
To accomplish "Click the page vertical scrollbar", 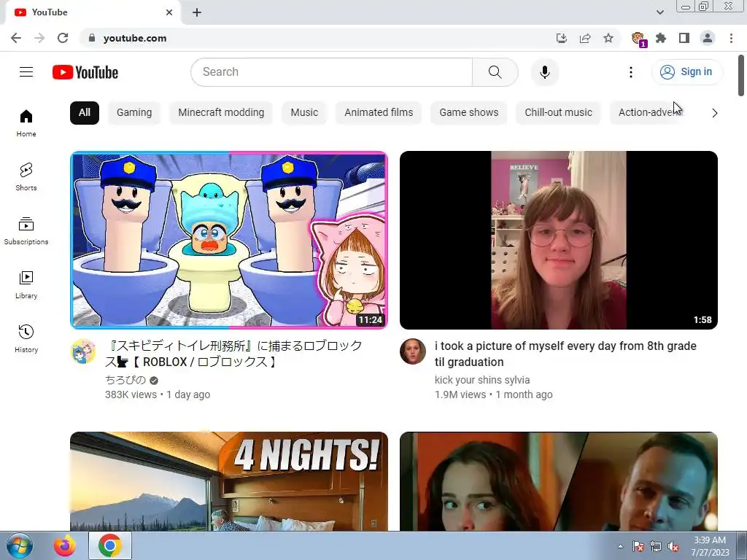I will [741, 75].
